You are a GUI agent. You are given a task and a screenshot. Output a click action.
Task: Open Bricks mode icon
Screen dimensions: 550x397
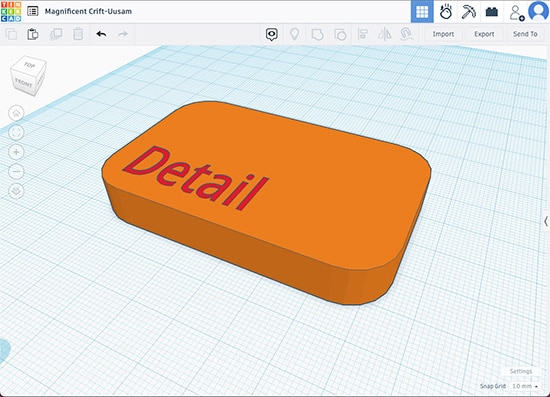coord(491,12)
